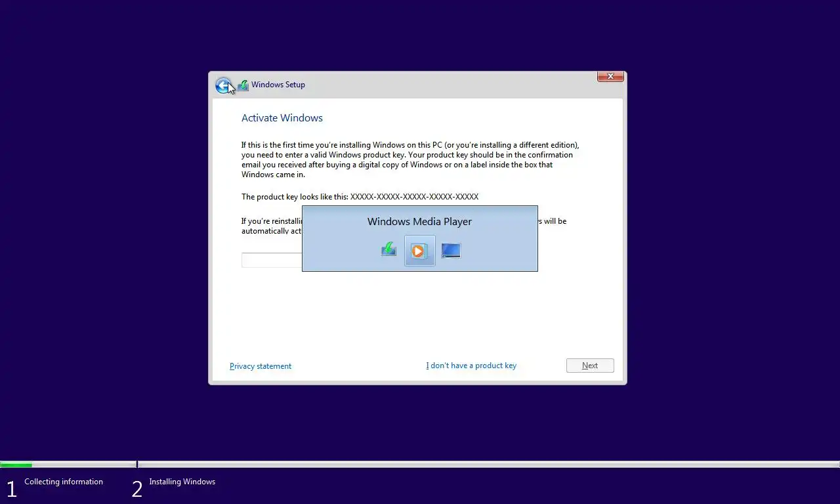Image resolution: width=840 pixels, height=504 pixels.
Task: Open the Privacy statement link
Action: click(x=261, y=366)
